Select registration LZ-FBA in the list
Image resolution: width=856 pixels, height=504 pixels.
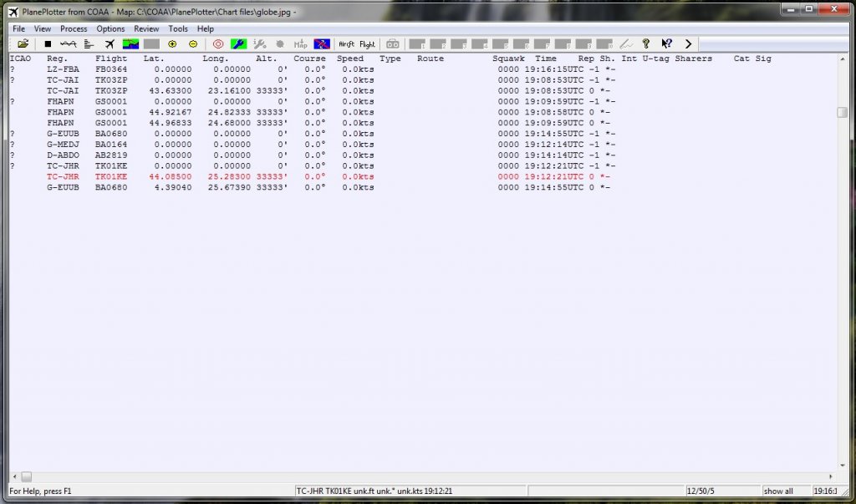click(63, 69)
